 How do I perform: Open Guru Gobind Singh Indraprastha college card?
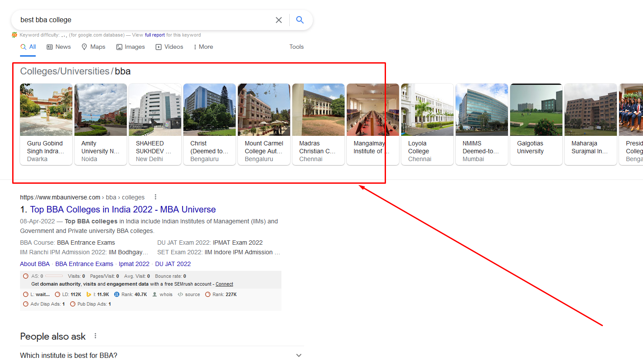(46, 124)
